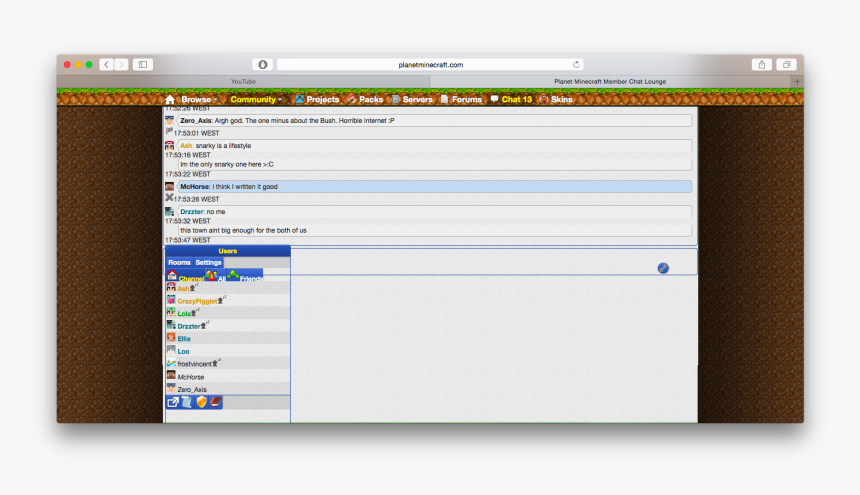Go to the site home icon
This screenshot has width=860, height=495.
click(169, 99)
